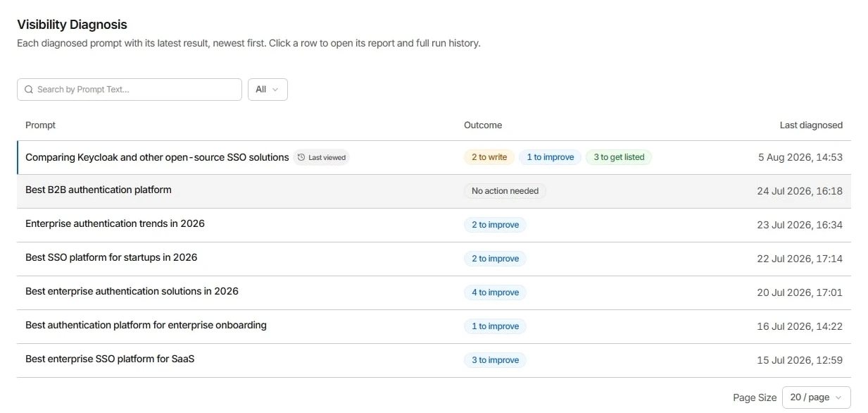Open Best authentication platform for enterprise onboarding
868x413 pixels.
[x=434, y=326]
